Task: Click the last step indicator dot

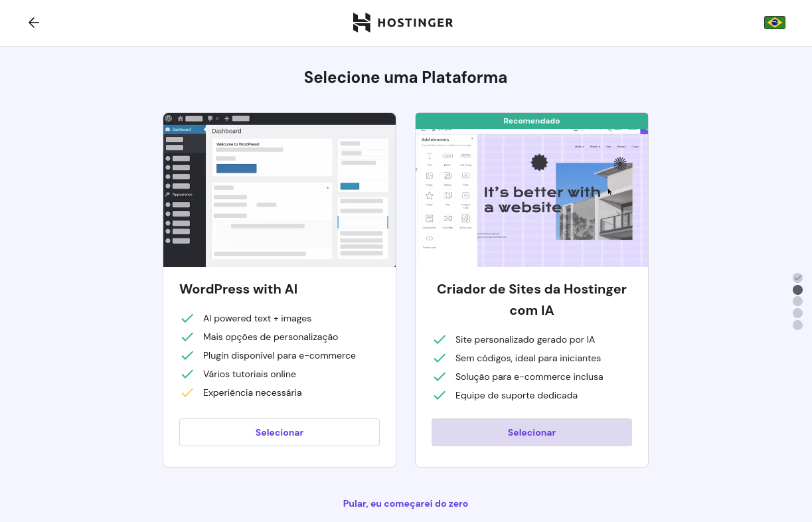Action: (x=798, y=325)
